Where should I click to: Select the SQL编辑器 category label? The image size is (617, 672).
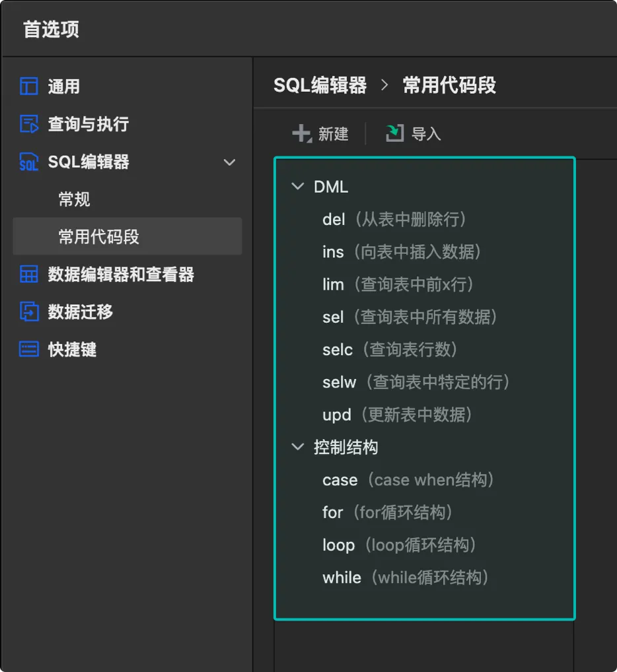(89, 162)
